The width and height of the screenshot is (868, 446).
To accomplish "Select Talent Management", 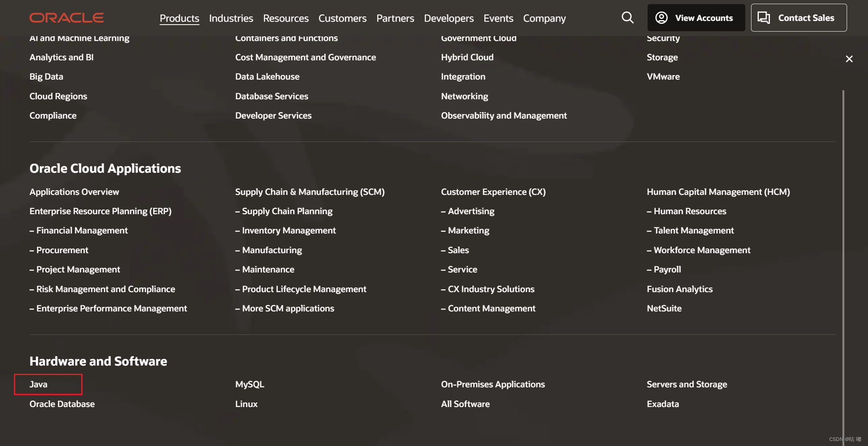I will pyautogui.click(x=690, y=231).
